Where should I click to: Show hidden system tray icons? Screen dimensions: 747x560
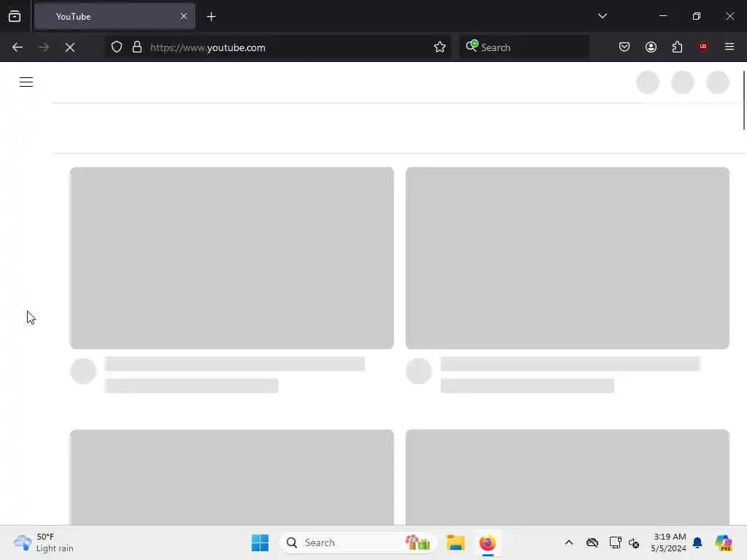569,542
